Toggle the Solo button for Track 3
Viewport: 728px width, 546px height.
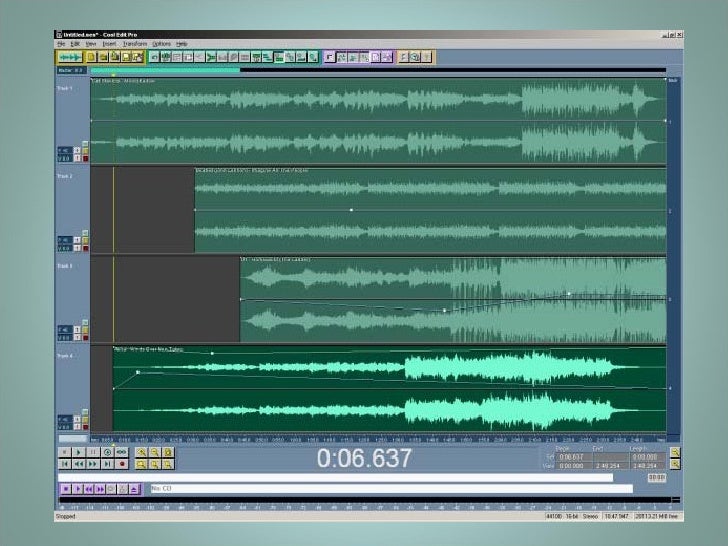tap(84, 327)
